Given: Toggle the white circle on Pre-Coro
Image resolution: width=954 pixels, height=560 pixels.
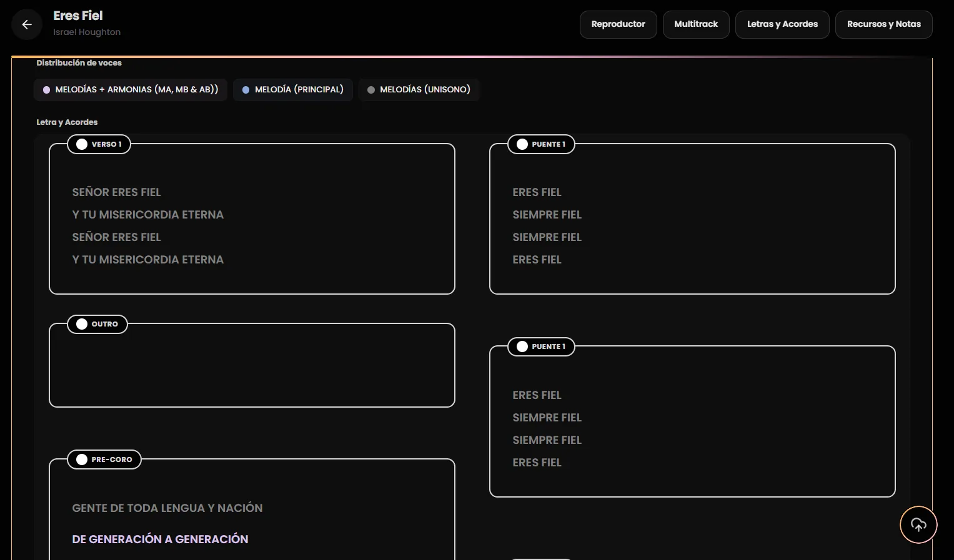Looking at the screenshot, I should 82,459.
